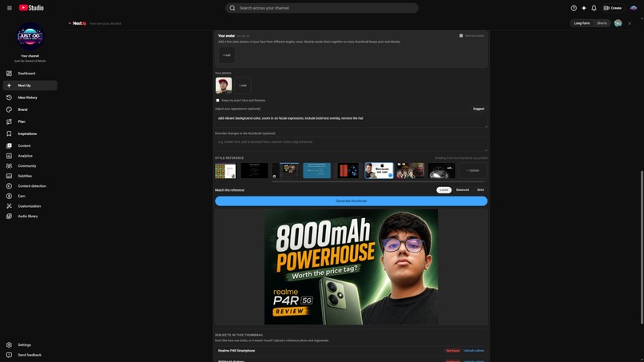Click the page vertical scrollbar
The image size is (644, 362).
(x=642, y=247)
